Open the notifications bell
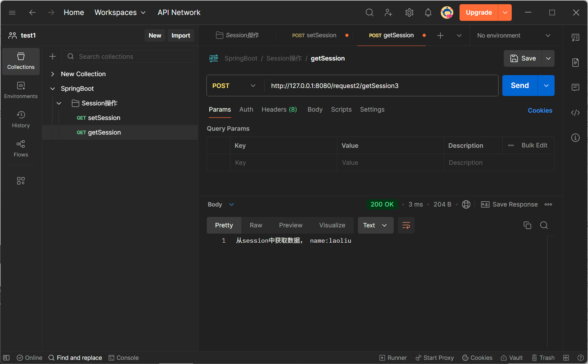The image size is (588, 364). [428, 13]
